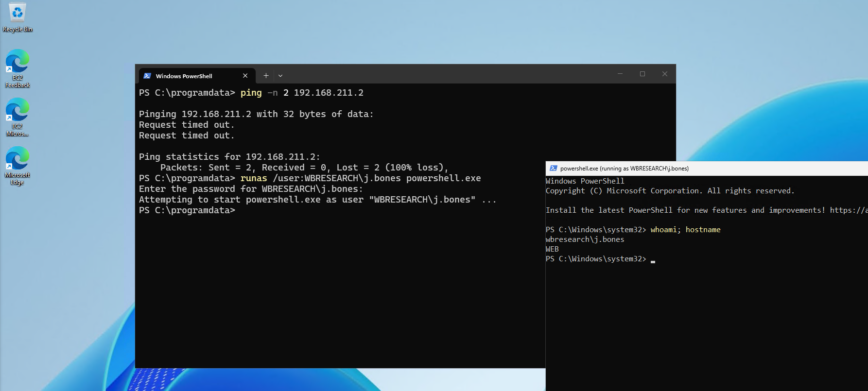Click the 'Packets: Sent = 2, Received = 0' line
Screen dimensions: 868x391
(x=305, y=168)
